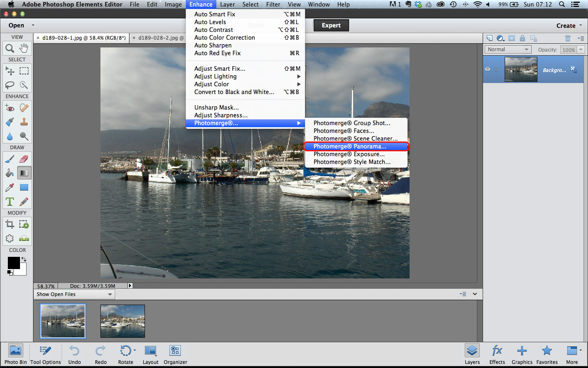Click the Opacity 100% value field
The image size is (588, 368).
(568, 49)
